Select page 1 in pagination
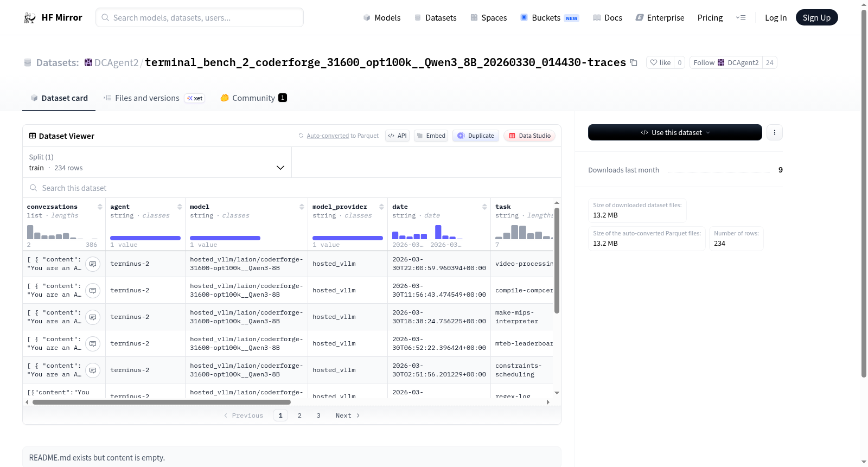868x467 pixels. (280, 415)
